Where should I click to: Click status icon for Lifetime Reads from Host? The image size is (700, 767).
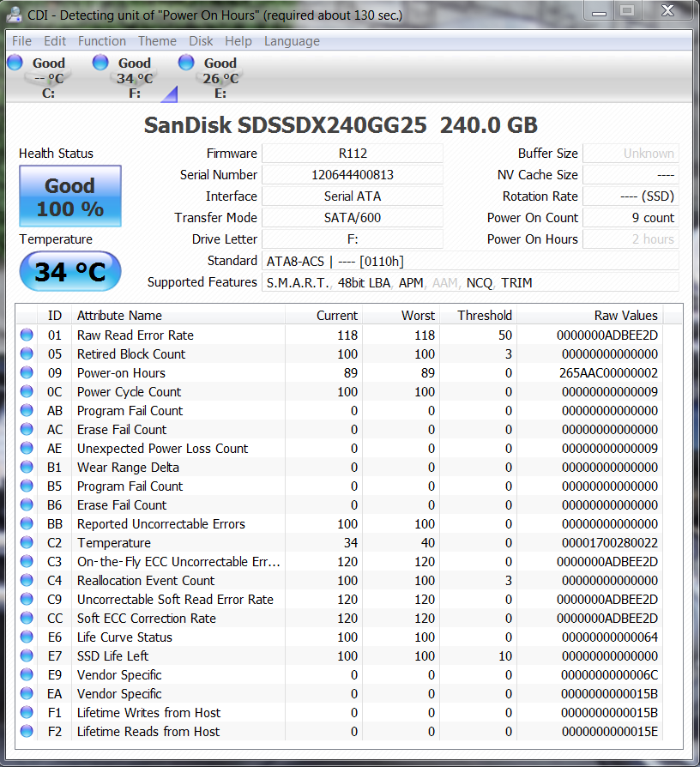27,732
